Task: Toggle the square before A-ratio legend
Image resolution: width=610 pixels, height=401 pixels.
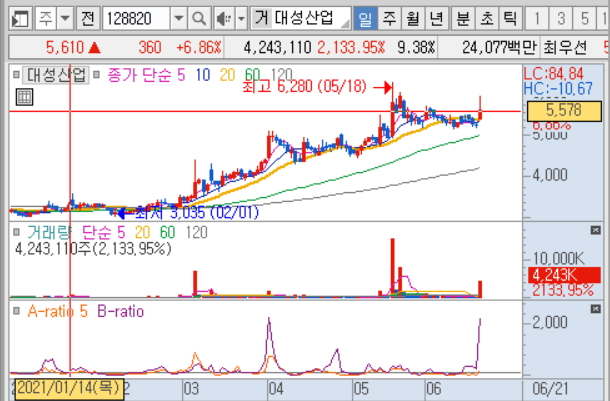Action: pyautogui.click(x=16, y=311)
